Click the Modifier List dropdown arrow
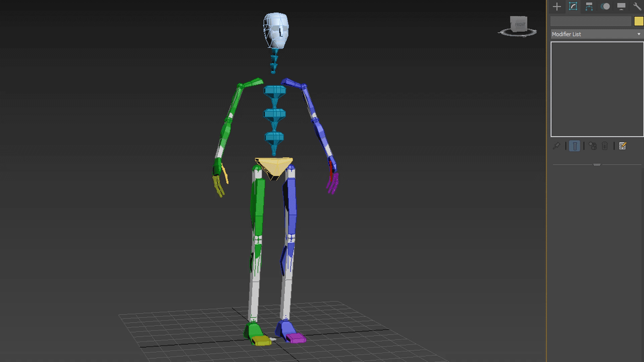 click(639, 34)
